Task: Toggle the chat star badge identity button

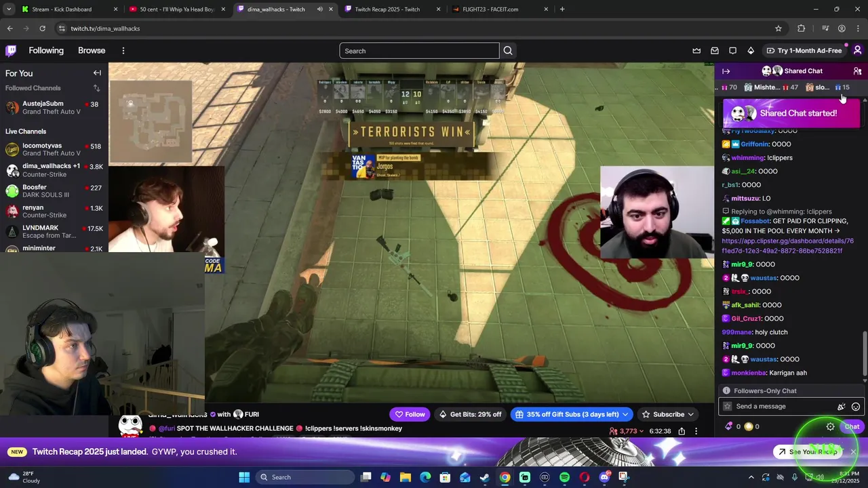Action: (728, 407)
